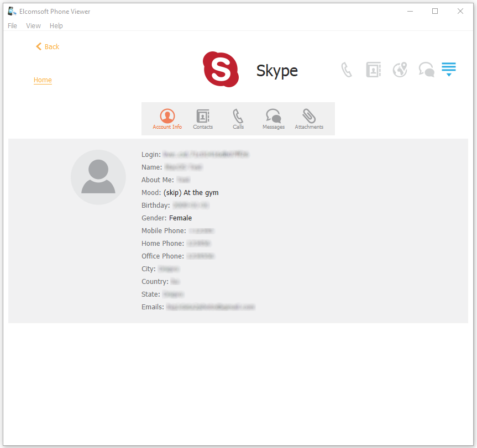Click the profile avatar placeholder
This screenshot has height=448, width=477.
pyautogui.click(x=98, y=177)
